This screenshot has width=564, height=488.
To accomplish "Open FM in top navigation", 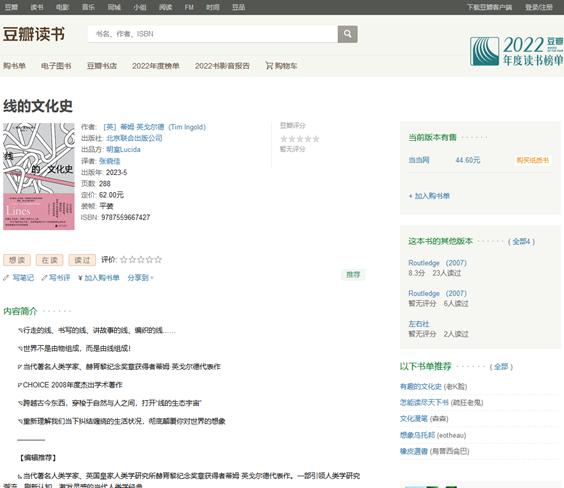I will coord(189,7).
